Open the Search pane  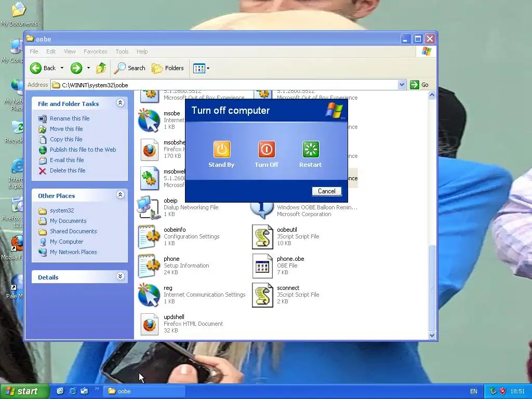(129, 68)
